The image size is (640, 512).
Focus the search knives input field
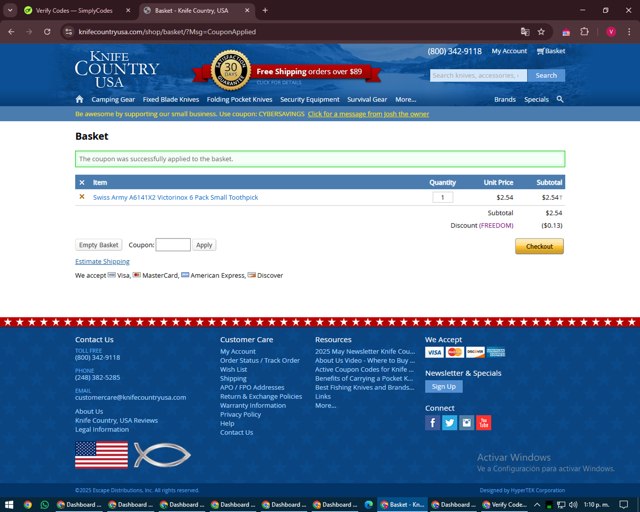pyautogui.click(x=478, y=75)
